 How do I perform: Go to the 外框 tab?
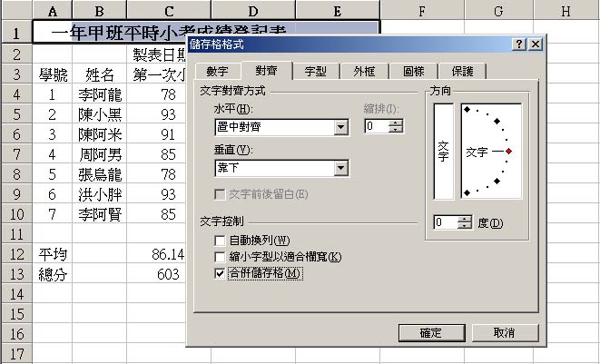pyautogui.click(x=364, y=71)
